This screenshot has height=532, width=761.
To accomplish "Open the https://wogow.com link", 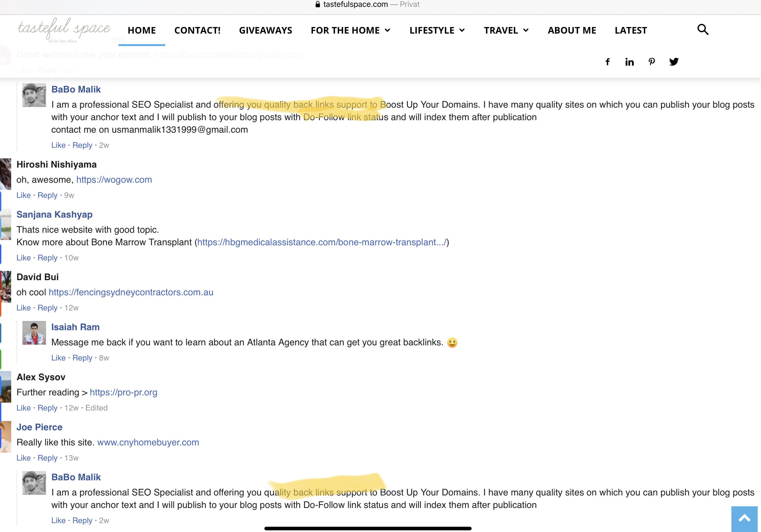I will pos(114,180).
